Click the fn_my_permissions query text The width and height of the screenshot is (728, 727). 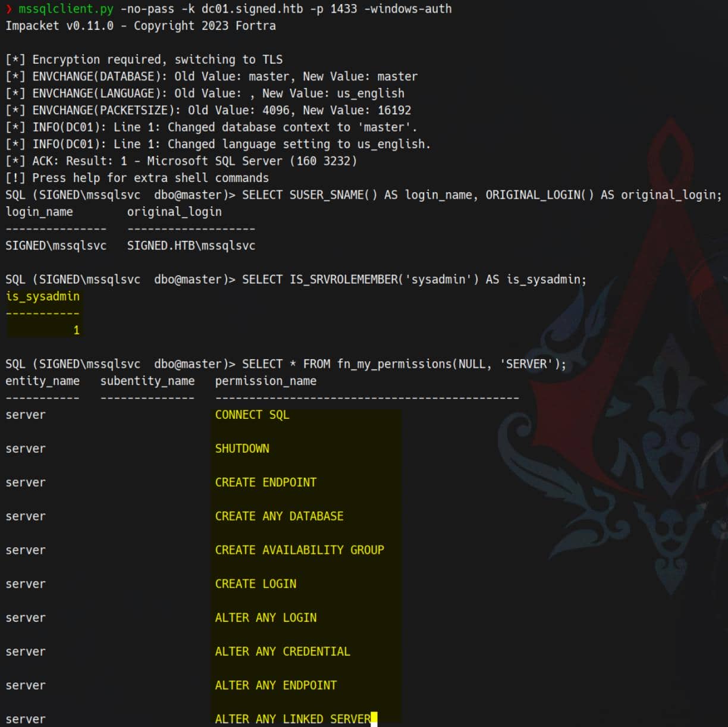point(404,364)
